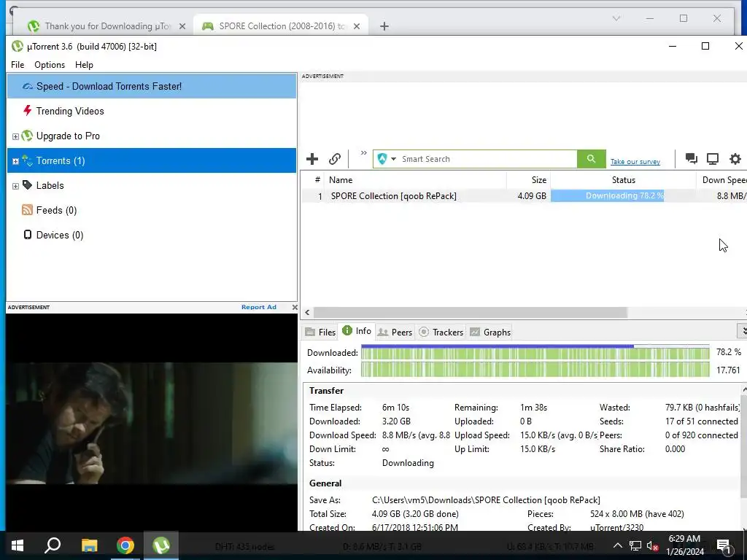Open the File menu

coord(18,65)
